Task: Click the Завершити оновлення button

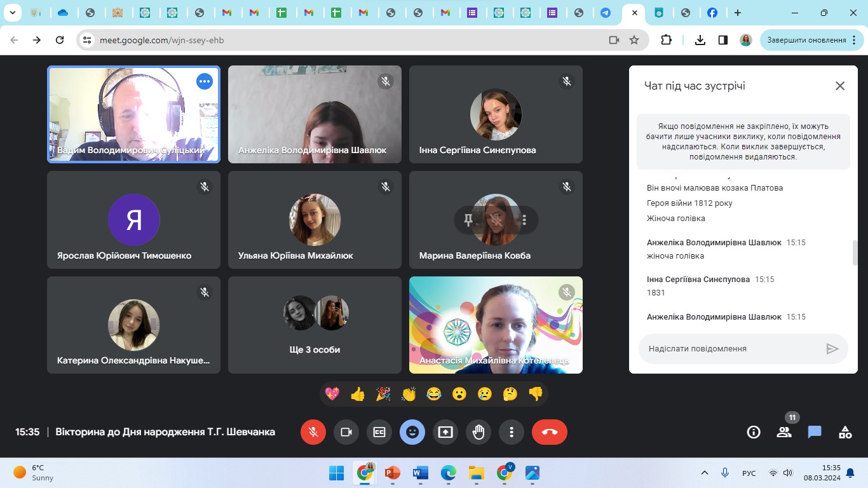Action: 806,40
